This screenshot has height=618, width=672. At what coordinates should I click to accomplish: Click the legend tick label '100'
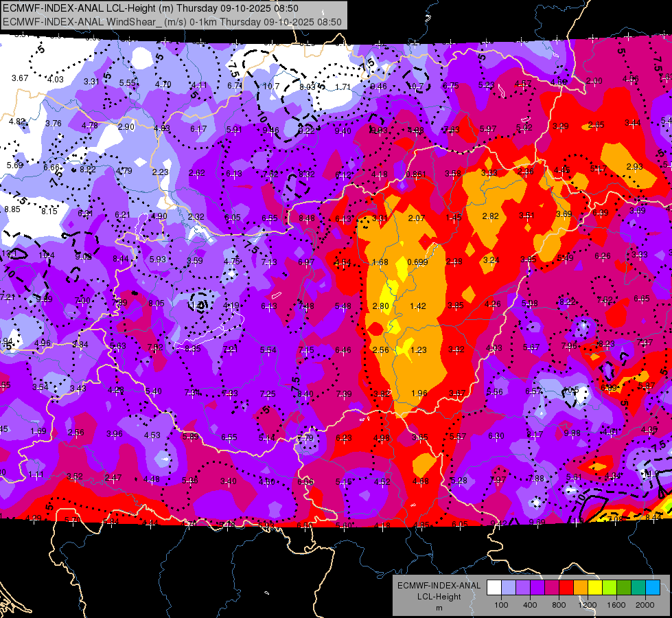pyautogui.click(x=501, y=605)
